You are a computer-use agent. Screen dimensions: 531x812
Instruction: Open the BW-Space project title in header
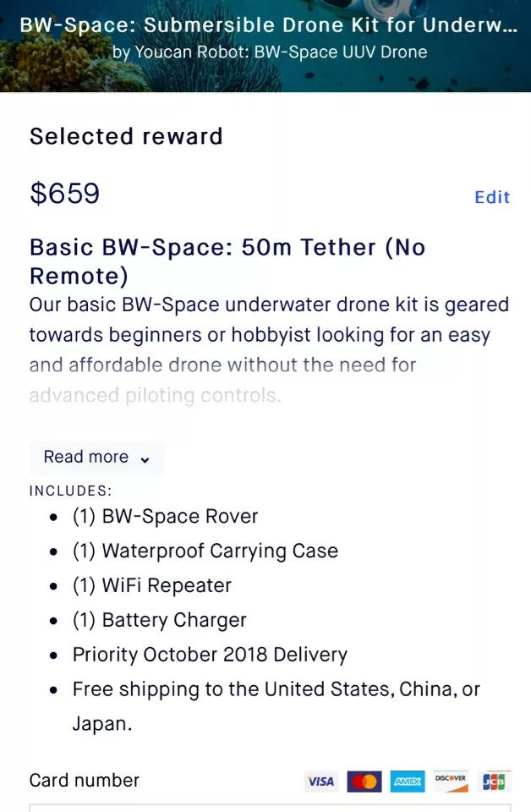(269, 25)
